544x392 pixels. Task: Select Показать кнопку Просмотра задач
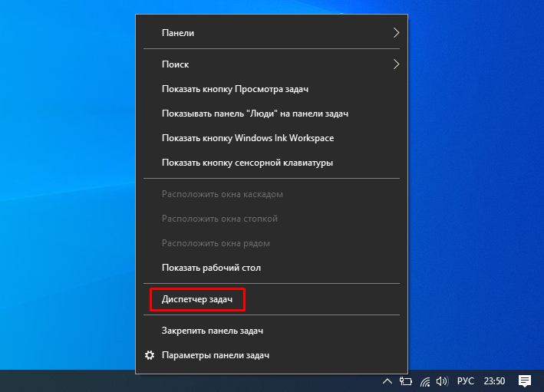click(272, 89)
